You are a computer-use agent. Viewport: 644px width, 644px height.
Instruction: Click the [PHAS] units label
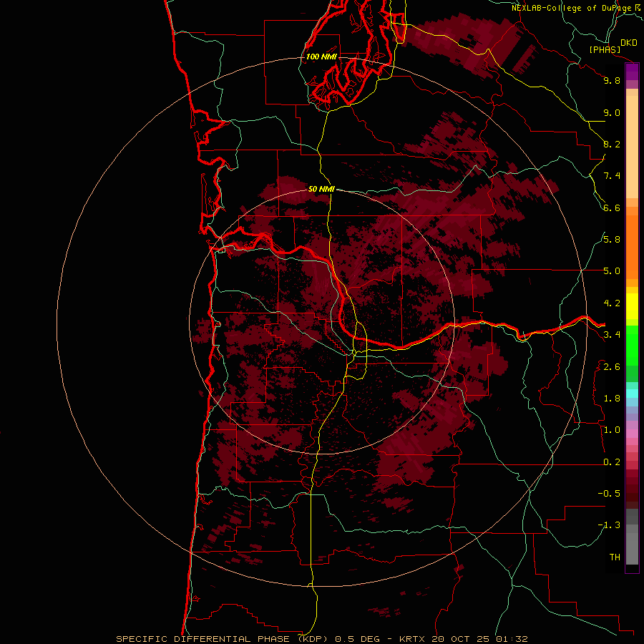click(x=605, y=49)
